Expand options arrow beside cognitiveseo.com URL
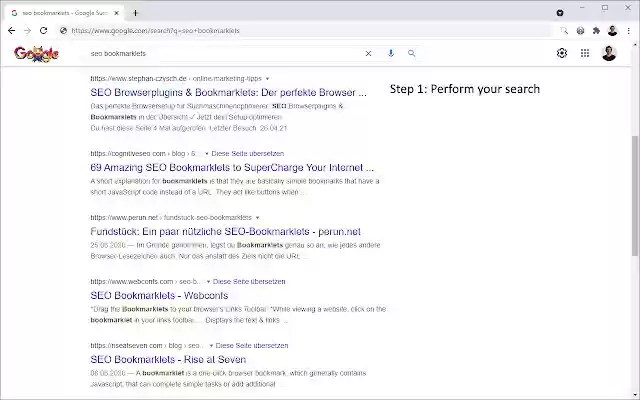Viewport: 640px width, 400px height. (207, 154)
